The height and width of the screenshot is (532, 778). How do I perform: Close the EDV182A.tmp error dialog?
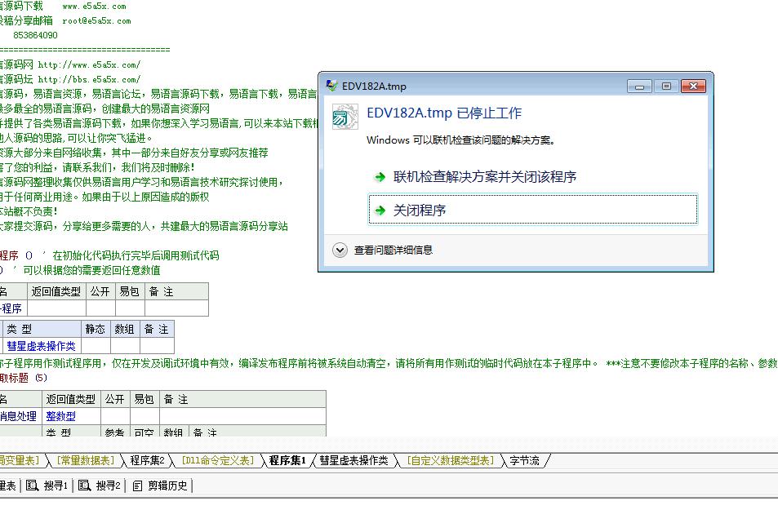click(693, 86)
